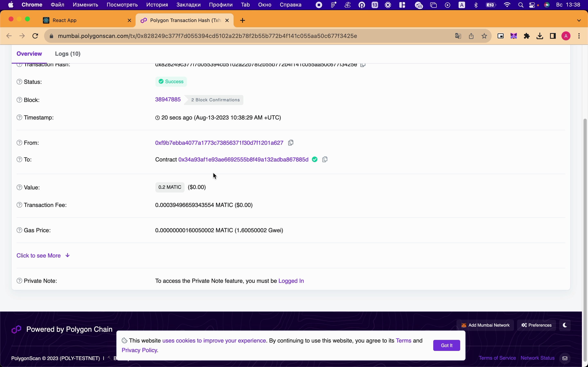This screenshot has width=588, height=367.
Task: Click the back navigation arrow
Action: click(x=9, y=36)
